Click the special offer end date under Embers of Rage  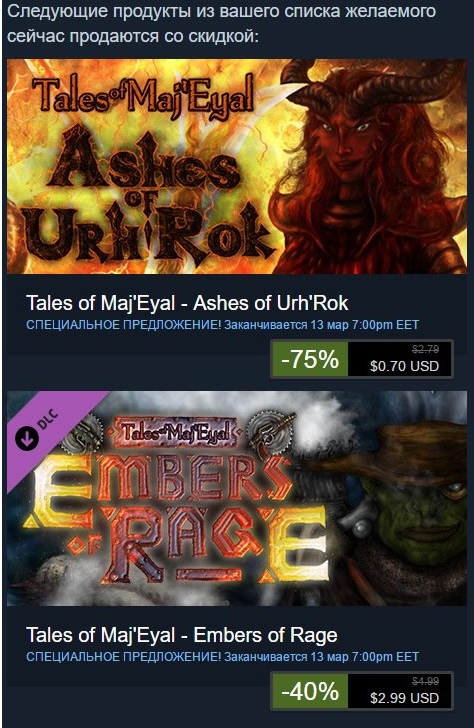click(321, 657)
